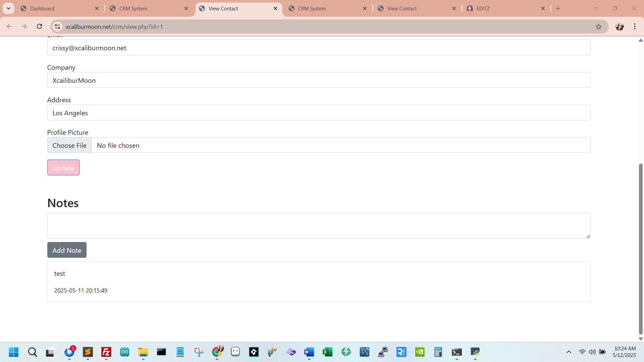This screenshot has width=644, height=362.
Task: Open Sublime Text from the taskbar
Action: [x=88, y=352]
